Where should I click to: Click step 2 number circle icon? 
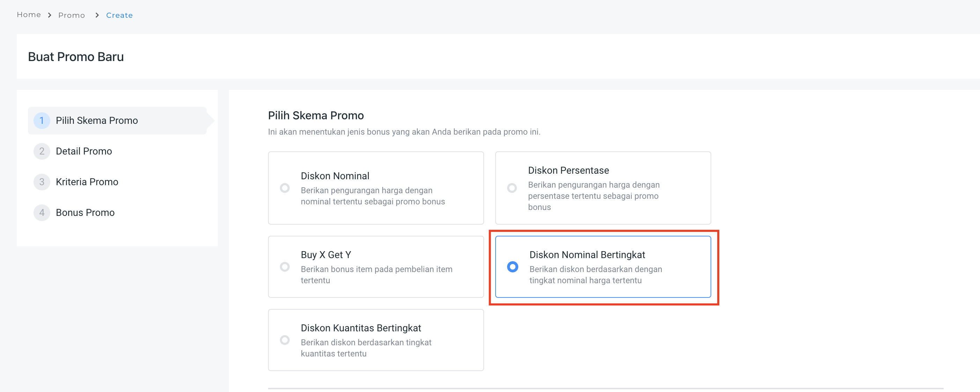click(42, 151)
